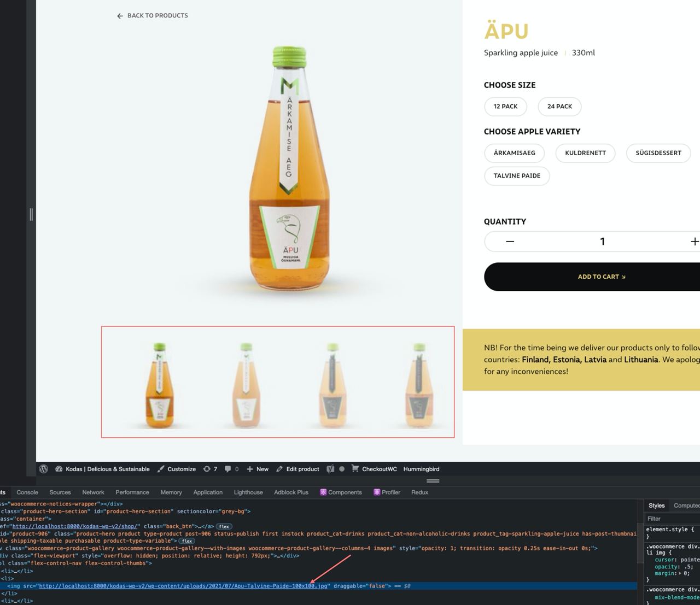Select the second bottle gallery thumbnail
The height and width of the screenshot is (605, 700).
click(246, 385)
